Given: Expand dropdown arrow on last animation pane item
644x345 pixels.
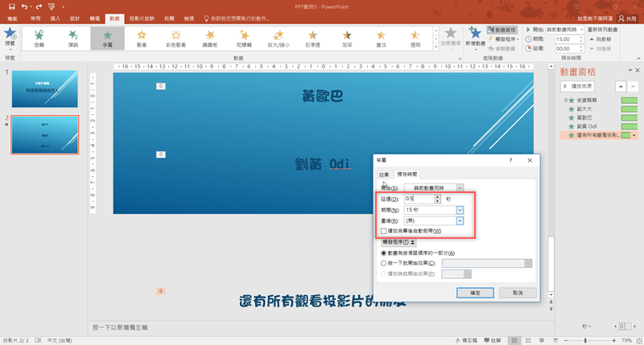Looking at the screenshot, I should pyautogui.click(x=634, y=136).
